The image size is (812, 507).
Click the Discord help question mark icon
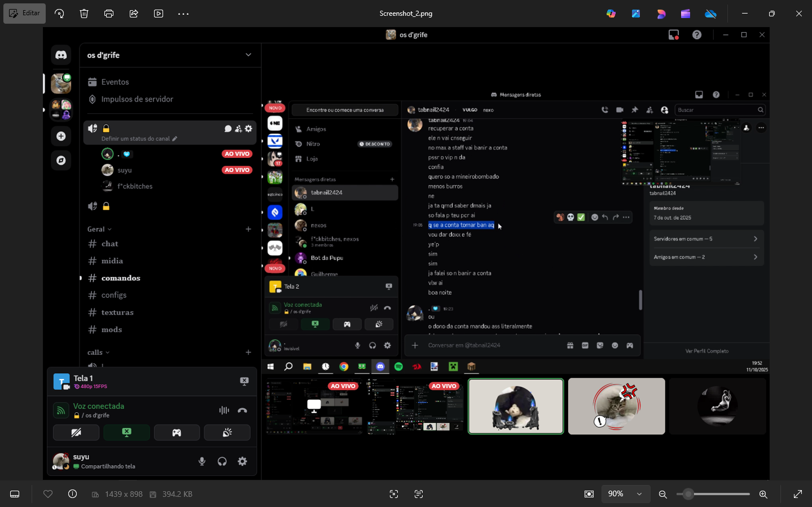(697, 35)
